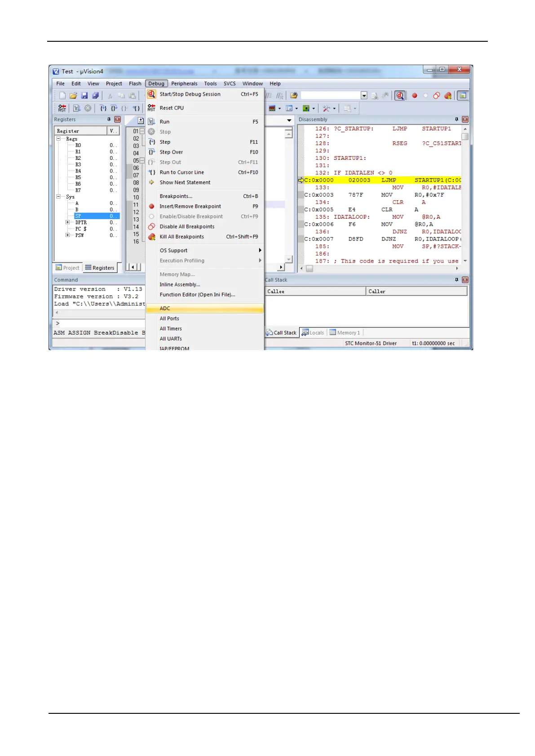This screenshot has width=535, height=756.
Task: Open the SVCS menu
Action: pos(230,84)
